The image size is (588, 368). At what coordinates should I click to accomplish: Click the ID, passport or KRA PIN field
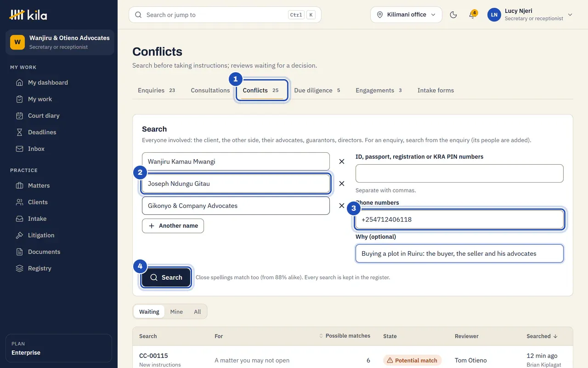(x=459, y=173)
